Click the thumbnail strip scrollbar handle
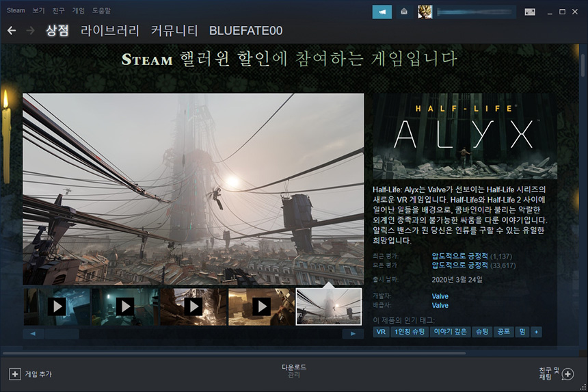The image size is (588, 392). coord(62,333)
